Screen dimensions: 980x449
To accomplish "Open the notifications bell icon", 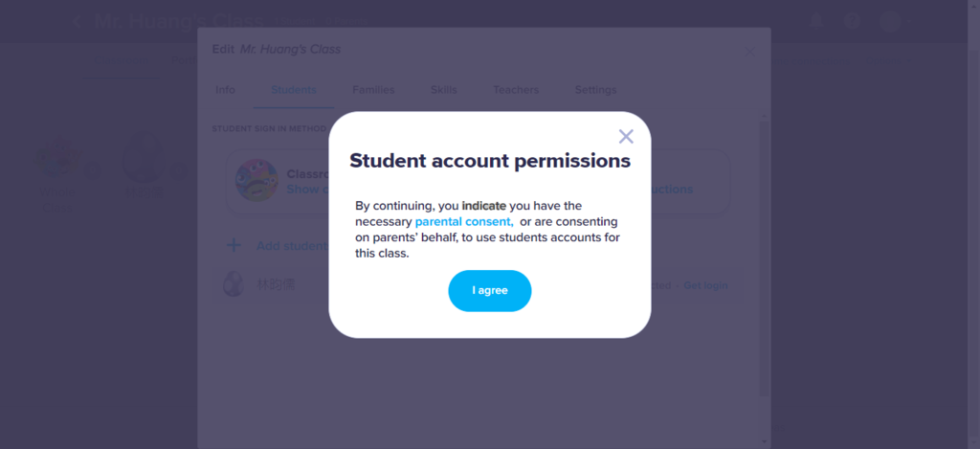I will pyautogui.click(x=816, y=21).
